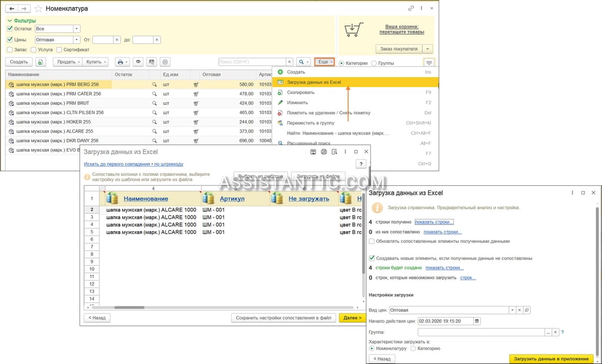The height and width of the screenshot is (364, 602).
Task: Choose Изменить in the Еще menu
Action: pyautogui.click(x=355, y=102)
